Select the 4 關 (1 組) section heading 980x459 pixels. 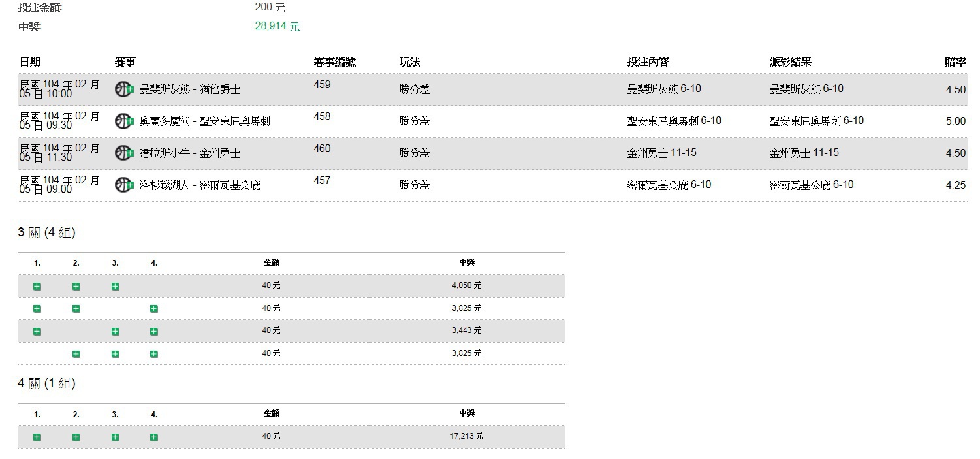click(x=47, y=384)
